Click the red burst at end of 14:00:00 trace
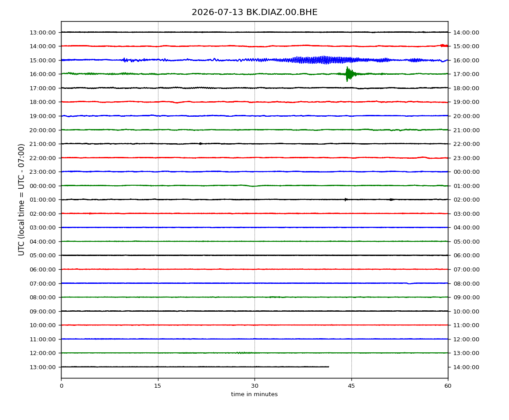This screenshot has width=509, height=420. click(x=444, y=46)
